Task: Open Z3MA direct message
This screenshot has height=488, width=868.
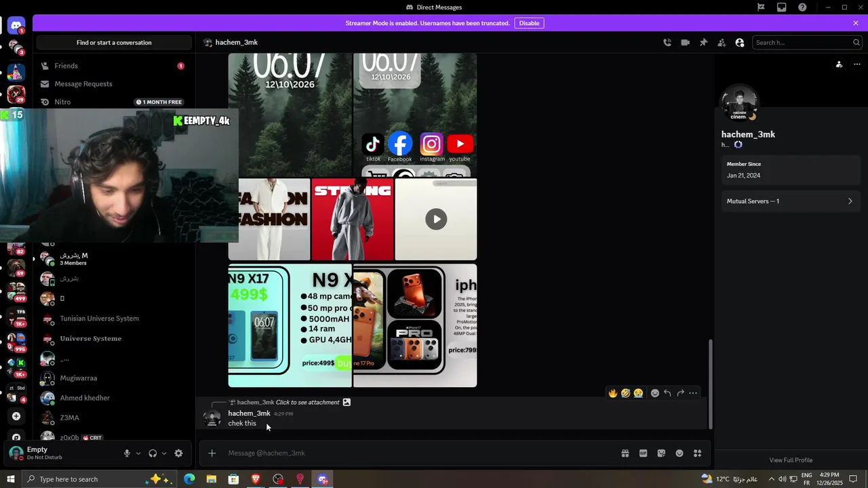Action: pos(113,418)
